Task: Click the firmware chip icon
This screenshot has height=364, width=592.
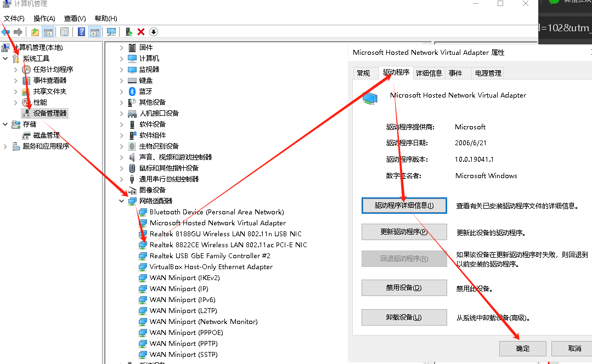Action: point(132,48)
